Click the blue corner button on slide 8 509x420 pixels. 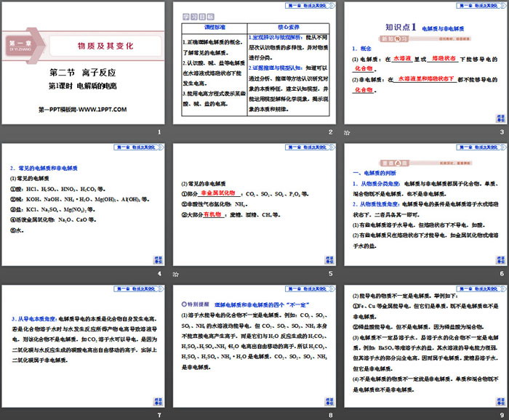click(x=329, y=401)
